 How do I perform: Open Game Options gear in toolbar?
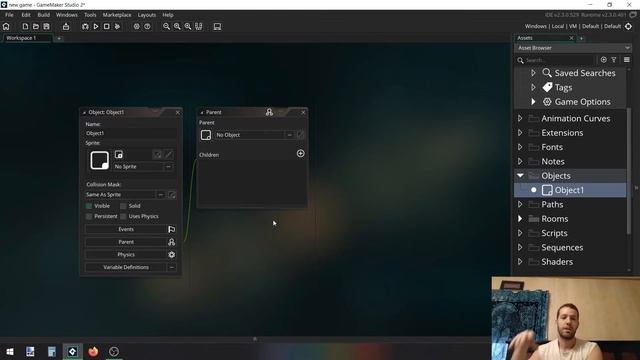pyautogui.click(x=136, y=27)
